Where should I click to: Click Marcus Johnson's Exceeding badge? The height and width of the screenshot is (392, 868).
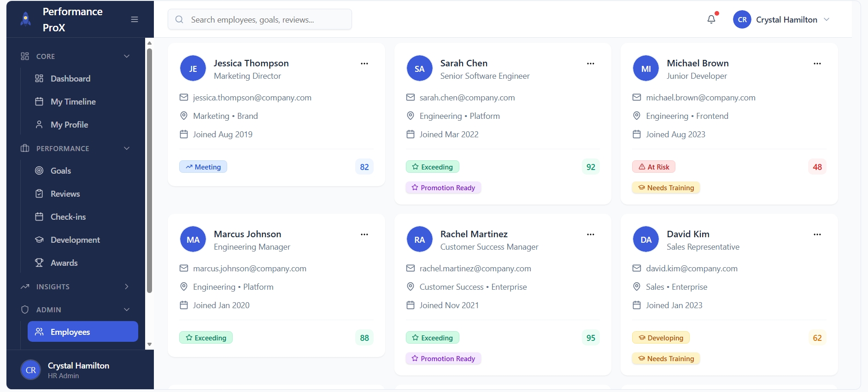206,338
